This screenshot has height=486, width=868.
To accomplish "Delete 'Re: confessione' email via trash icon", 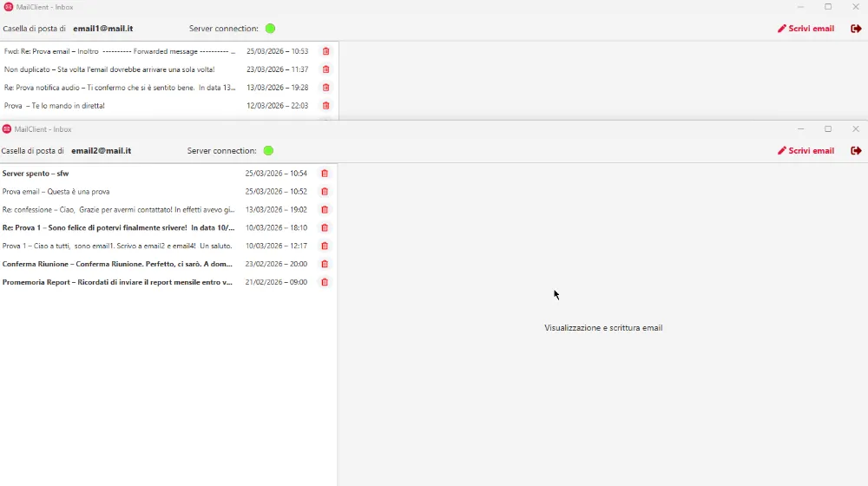I will (325, 210).
